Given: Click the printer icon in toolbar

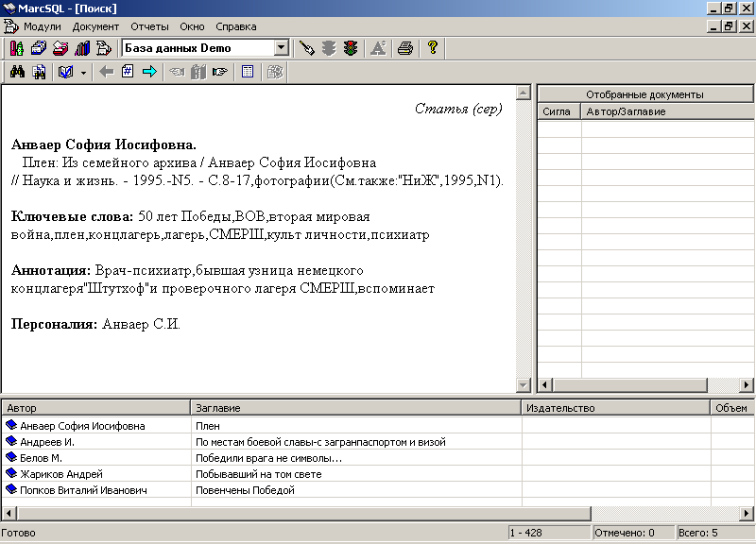Looking at the screenshot, I should 405,48.
